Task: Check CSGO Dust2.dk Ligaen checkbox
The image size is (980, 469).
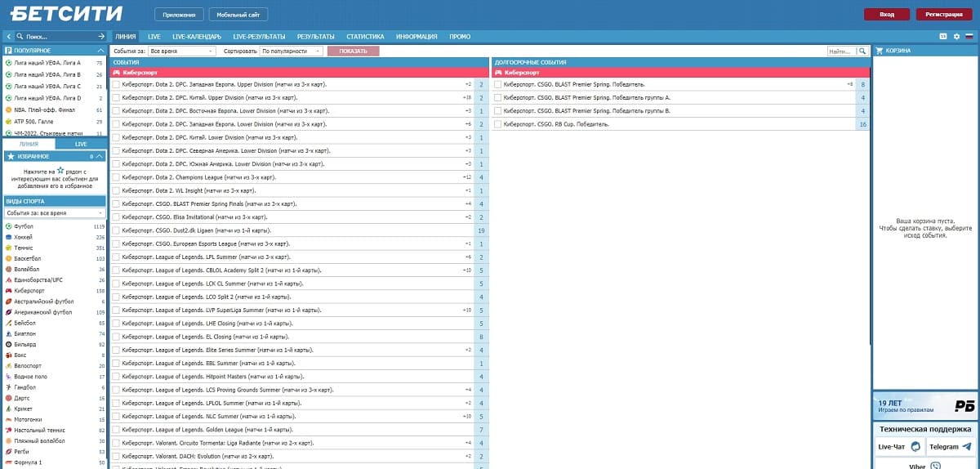Action: pos(115,230)
